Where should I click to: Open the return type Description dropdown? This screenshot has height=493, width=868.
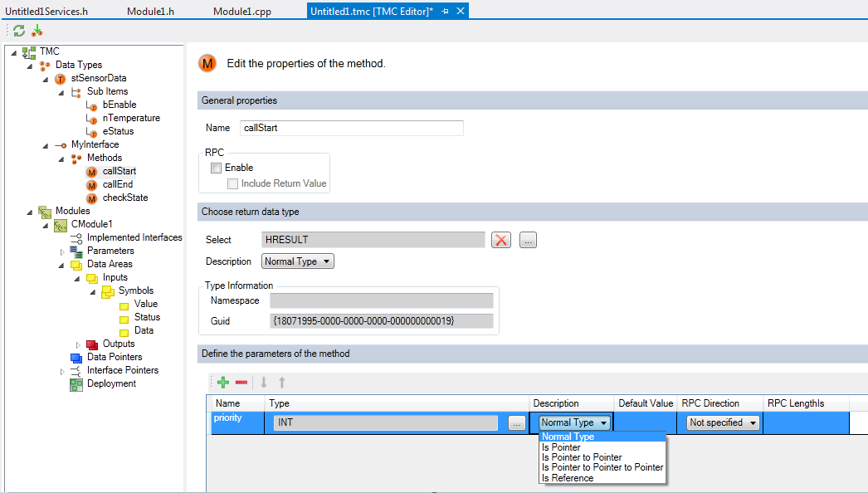point(298,261)
